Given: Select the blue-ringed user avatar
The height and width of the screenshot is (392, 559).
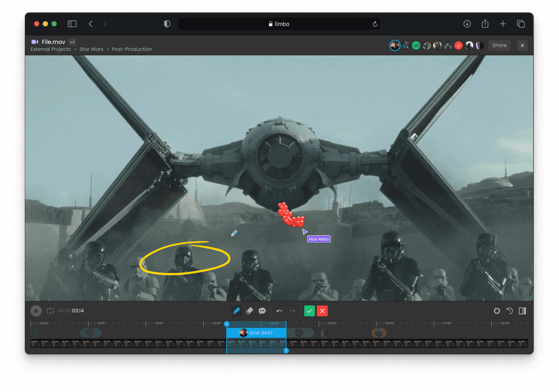Looking at the screenshot, I should click(395, 45).
